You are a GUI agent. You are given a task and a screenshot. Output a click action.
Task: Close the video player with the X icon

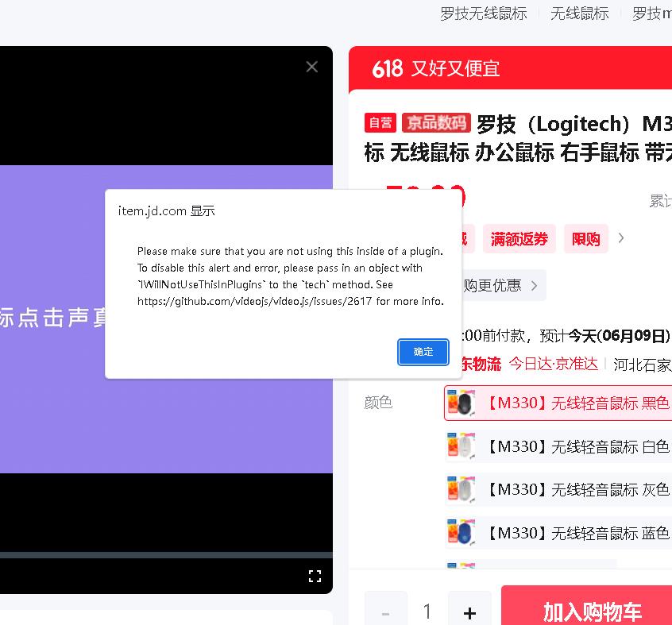(312, 67)
